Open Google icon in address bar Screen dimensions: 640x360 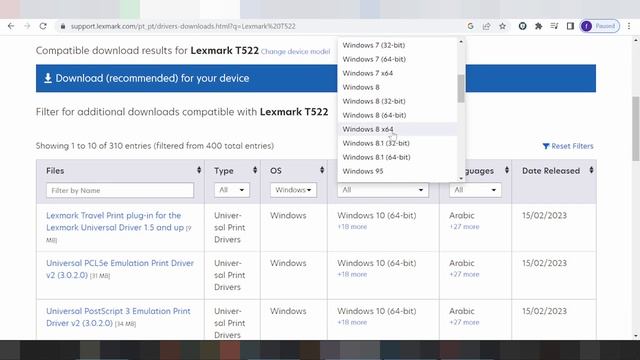pyautogui.click(x=470, y=26)
